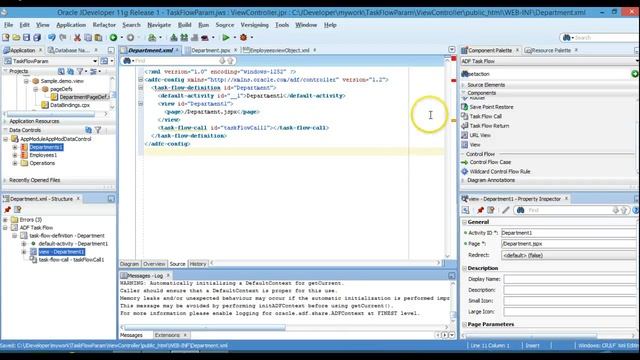Expand the Application Resources section
The image size is (640, 360).
[x=5, y=121]
